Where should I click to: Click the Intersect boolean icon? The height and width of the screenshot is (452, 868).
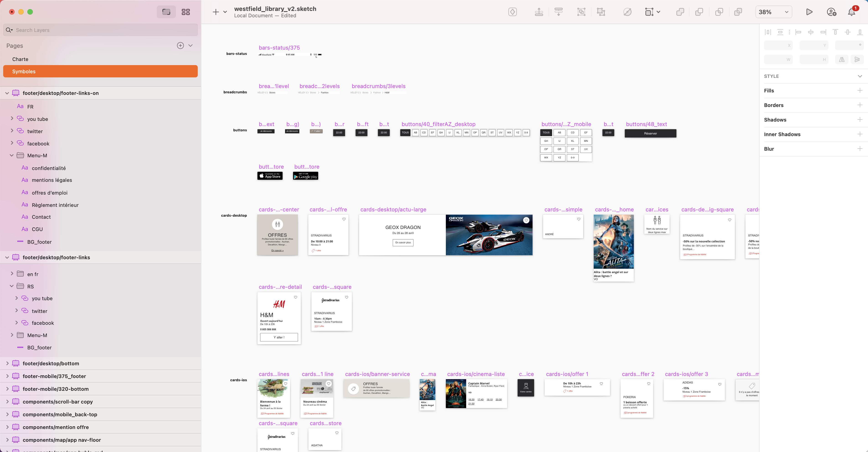tap(719, 12)
